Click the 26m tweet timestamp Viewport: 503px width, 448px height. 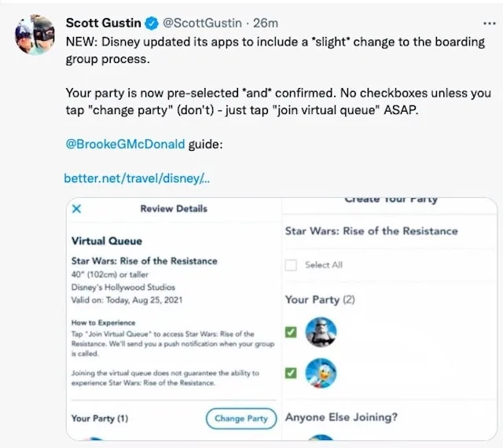coord(266,23)
